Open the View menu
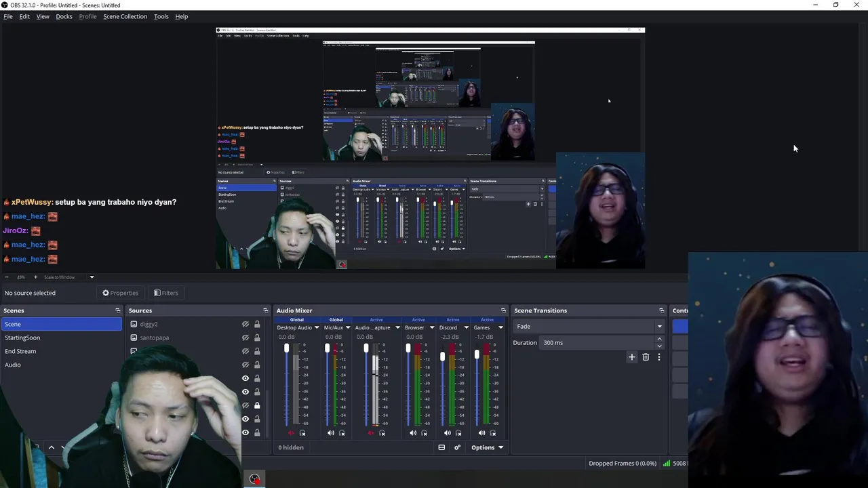Image resolution: width=868 pixels, height=488 pixels. [43, 16]
